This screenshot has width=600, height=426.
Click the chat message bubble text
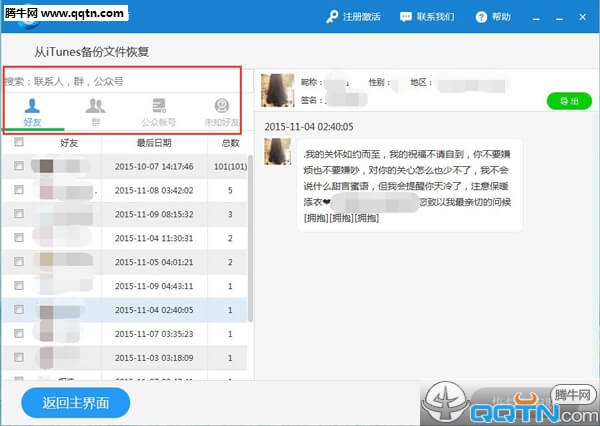pyautogui.click(x=409, y=186)
